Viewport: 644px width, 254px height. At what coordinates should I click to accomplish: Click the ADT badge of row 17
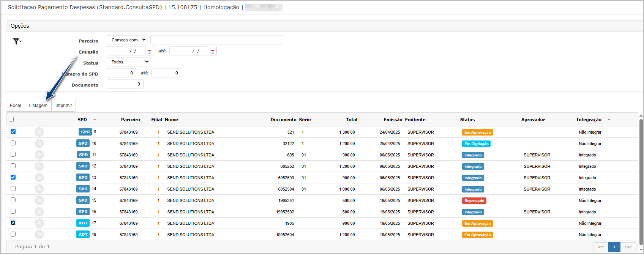[83, 223]
